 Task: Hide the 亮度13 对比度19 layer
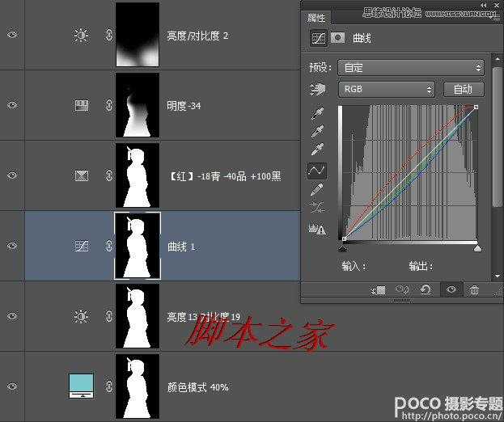12,316
